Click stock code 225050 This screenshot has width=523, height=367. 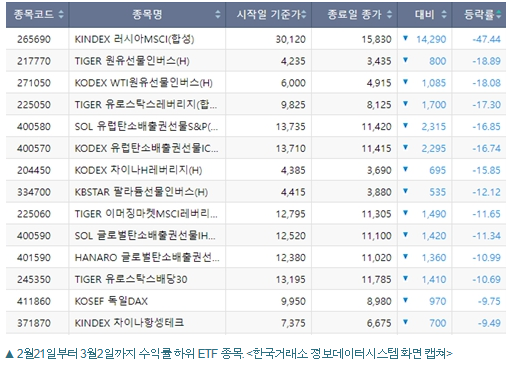click(34, 105)
